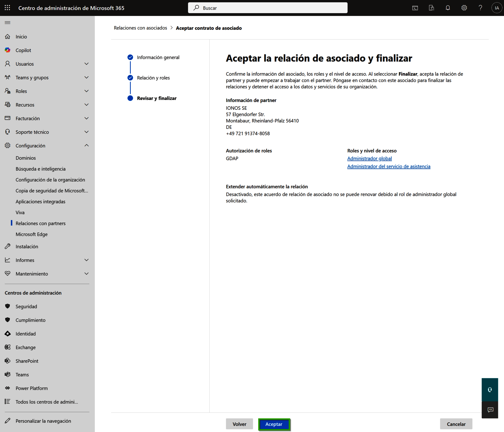The image size is (504, 432).
Task: Click the Buscar search field
Action: (268, 8)
